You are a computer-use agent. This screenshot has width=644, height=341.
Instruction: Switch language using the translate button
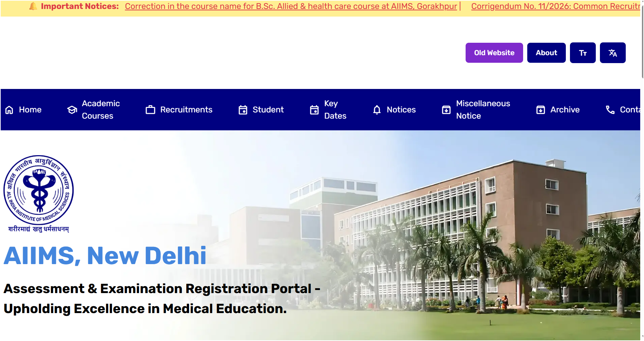coord(613,53)
